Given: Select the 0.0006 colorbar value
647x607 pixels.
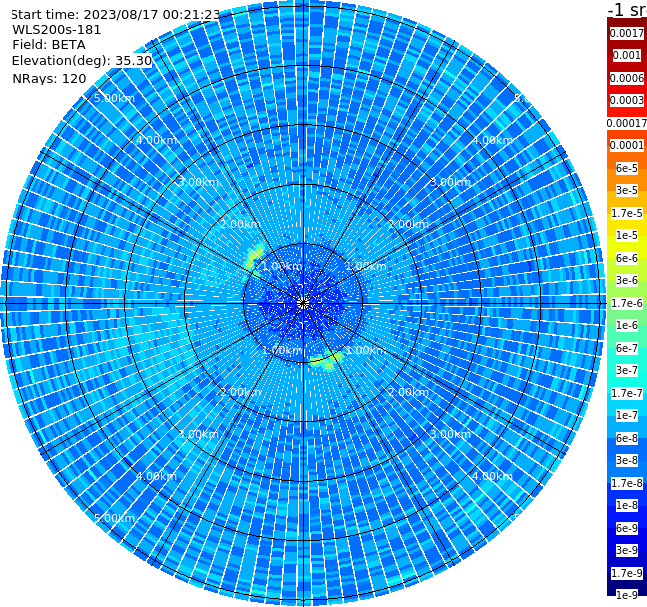Looking at the screenshot, I should pyautogui.click(x=627, y=78).
